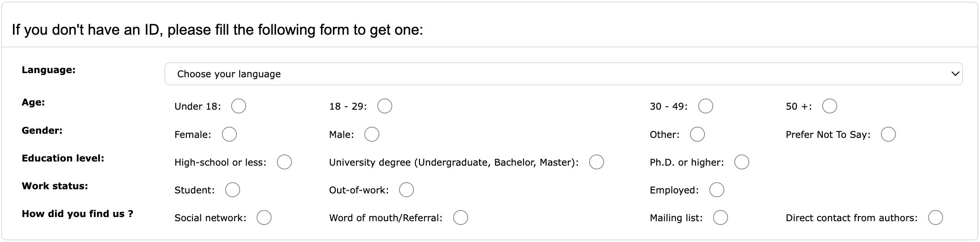Select Social network as referral source

(x=264, y=217)
